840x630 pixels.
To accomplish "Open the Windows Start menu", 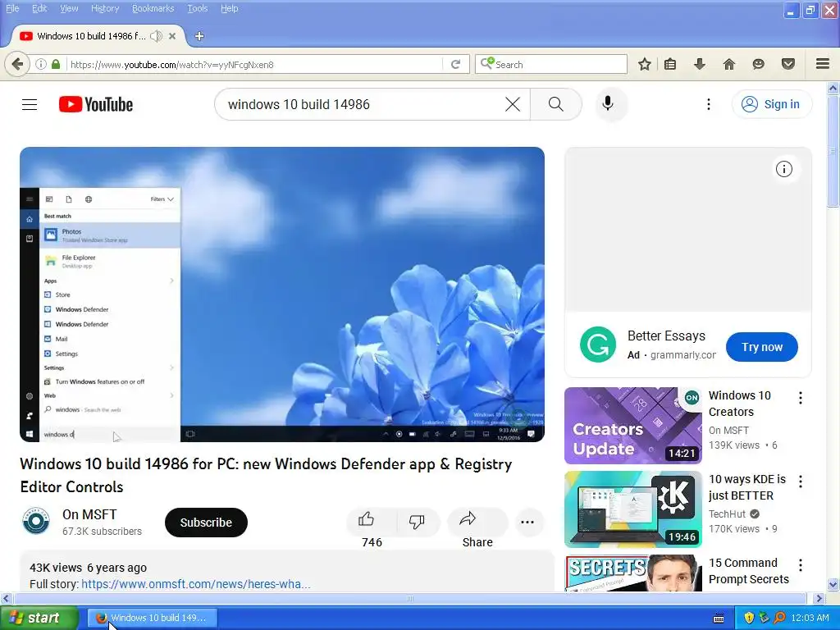I will [39, 618].
